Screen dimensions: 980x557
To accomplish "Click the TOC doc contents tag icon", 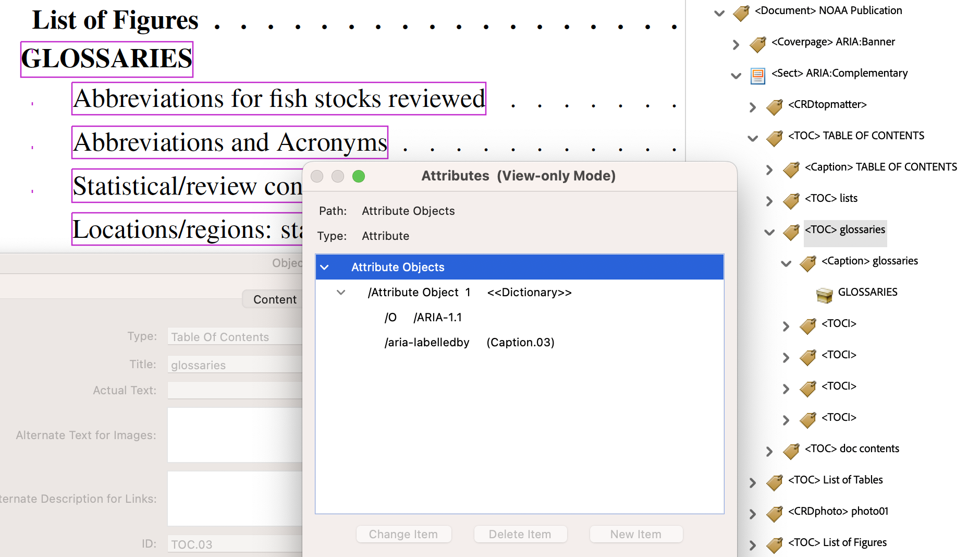I will [791, 451].
